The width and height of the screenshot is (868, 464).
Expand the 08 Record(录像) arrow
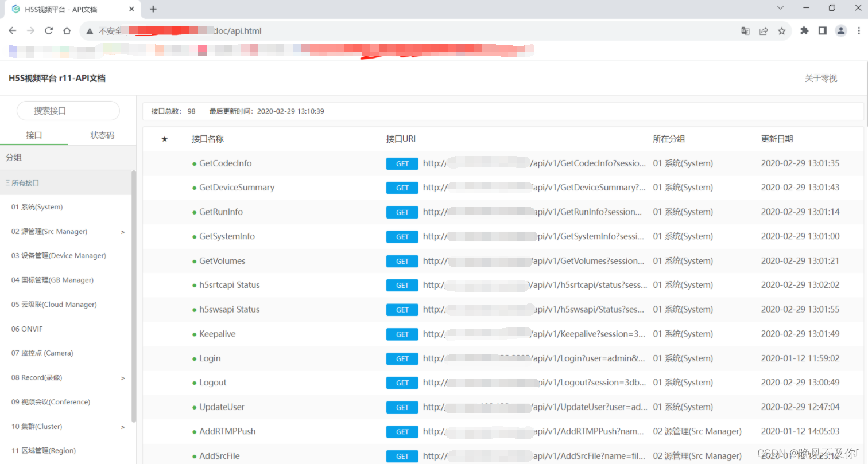coord(123,378)
